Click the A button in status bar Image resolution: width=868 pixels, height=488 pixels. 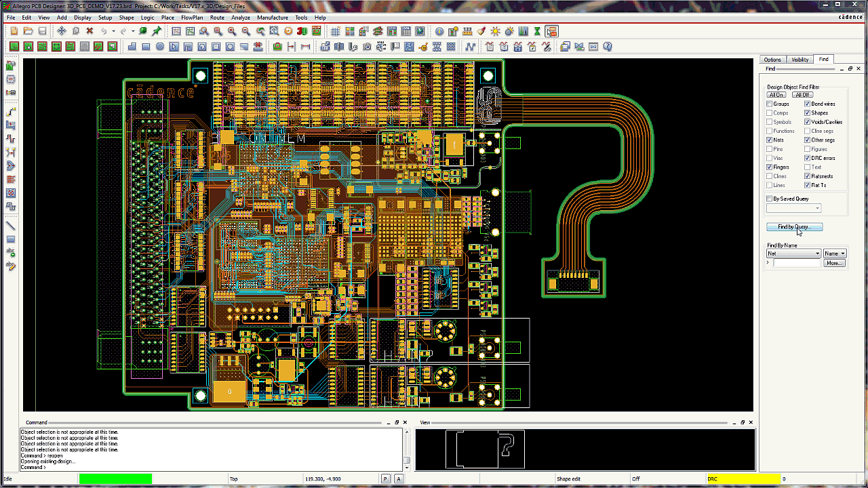tap(399, 479)
